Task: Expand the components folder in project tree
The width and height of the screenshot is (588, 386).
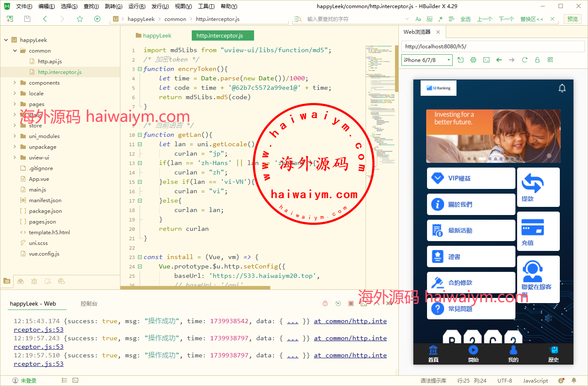Action: tap(15, 83)
